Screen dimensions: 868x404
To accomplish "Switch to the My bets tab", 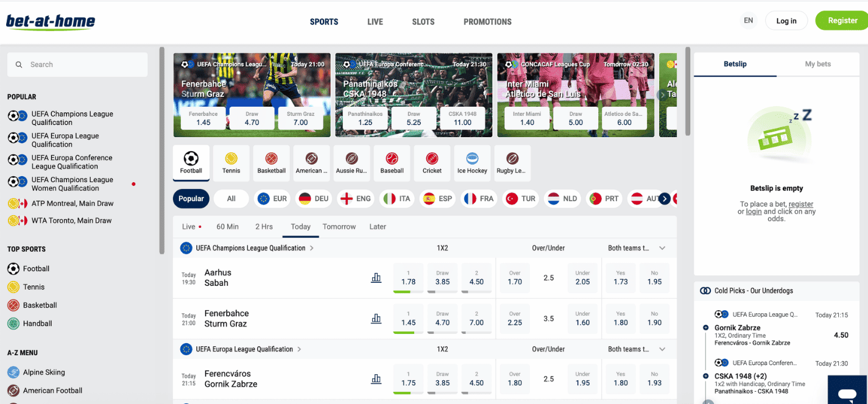I will tap(818, 64).
